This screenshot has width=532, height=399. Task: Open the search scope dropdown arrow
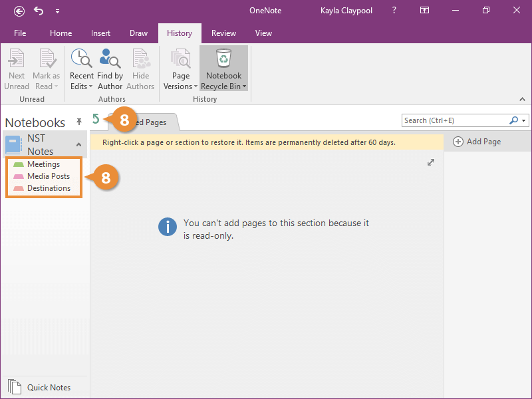click(524, 120)
